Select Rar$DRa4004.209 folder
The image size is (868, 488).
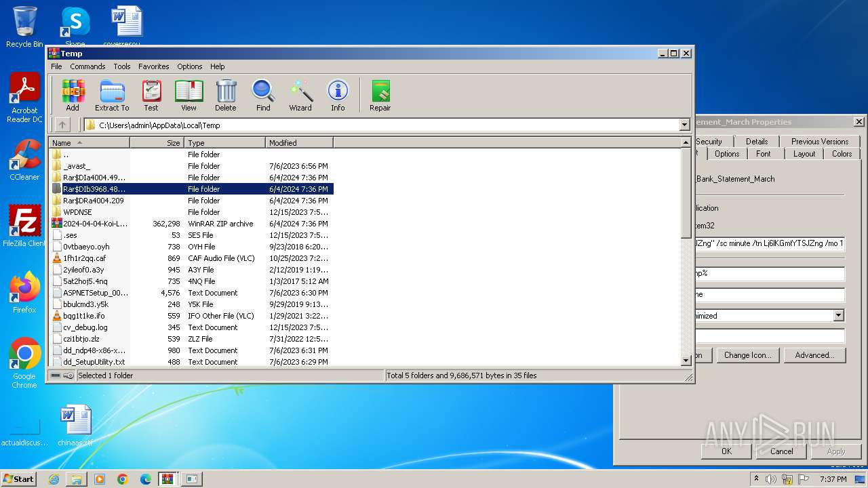191,201
